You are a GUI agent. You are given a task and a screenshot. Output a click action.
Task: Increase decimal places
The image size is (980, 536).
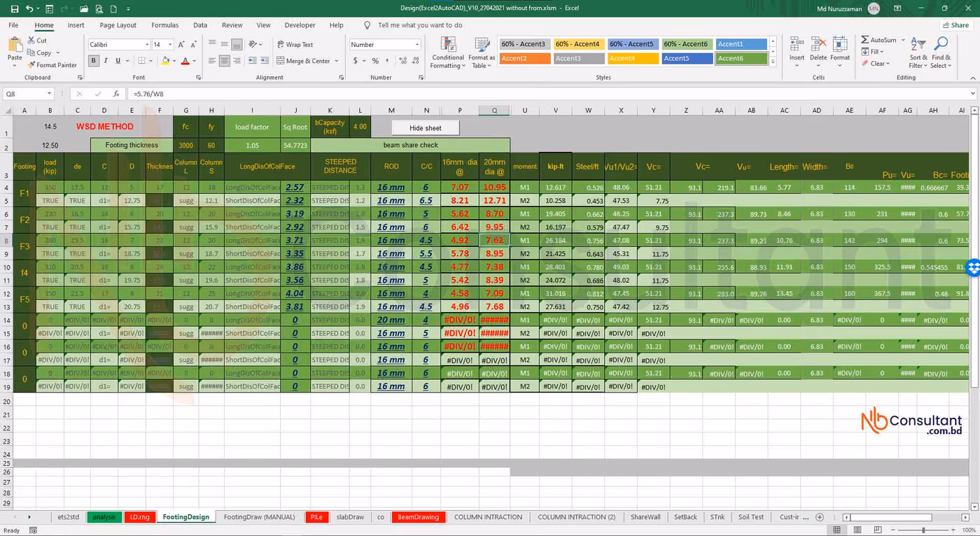point(402,61)
